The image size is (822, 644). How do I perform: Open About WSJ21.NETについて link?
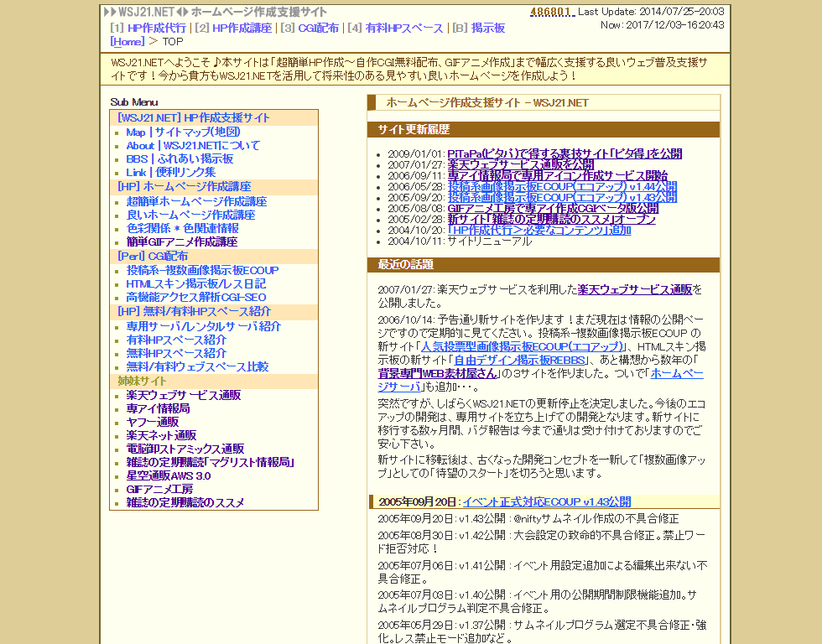tap(193, 145)
